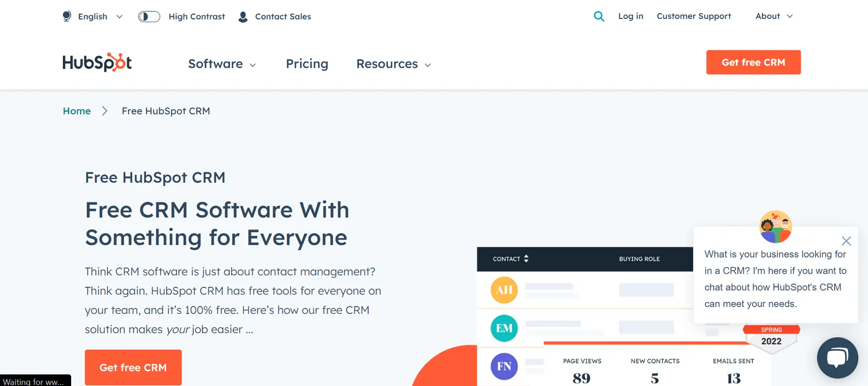This screenshot has height=386, width=868.
Task: Click the HubSpot logo
Action: click(x=97, y=62)
